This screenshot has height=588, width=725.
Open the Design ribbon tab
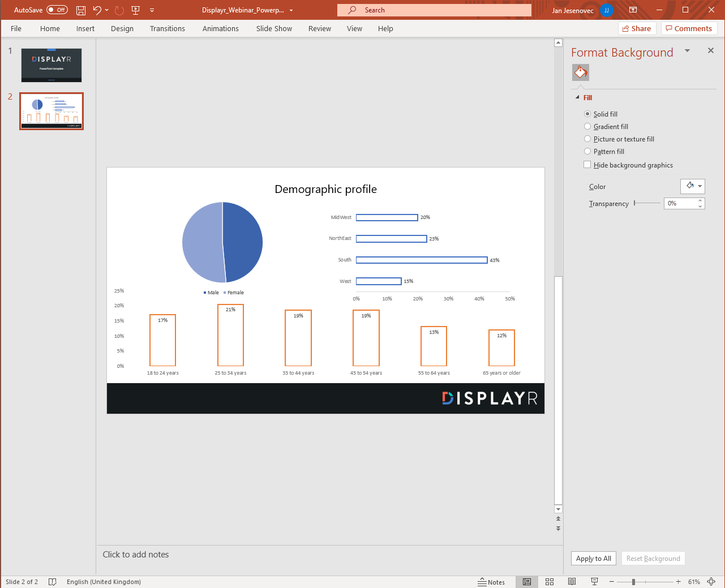pyautogui.click(x=122, y=29)
